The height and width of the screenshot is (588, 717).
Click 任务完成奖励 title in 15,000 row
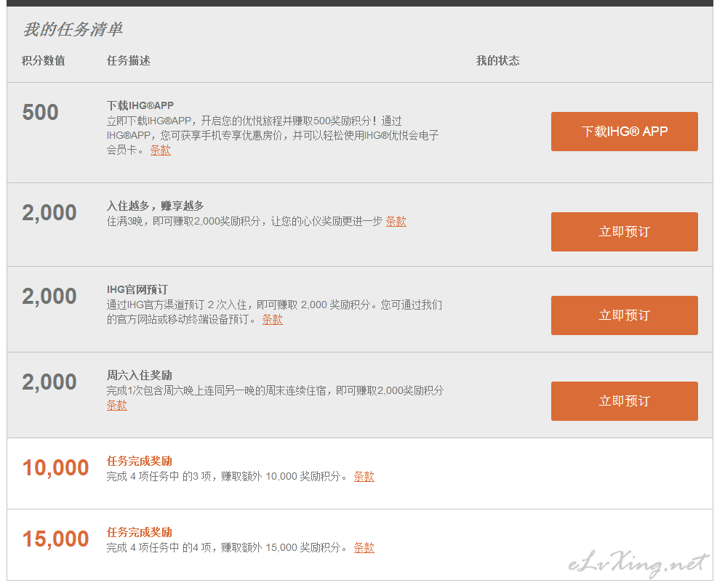(x=140, y=532)
